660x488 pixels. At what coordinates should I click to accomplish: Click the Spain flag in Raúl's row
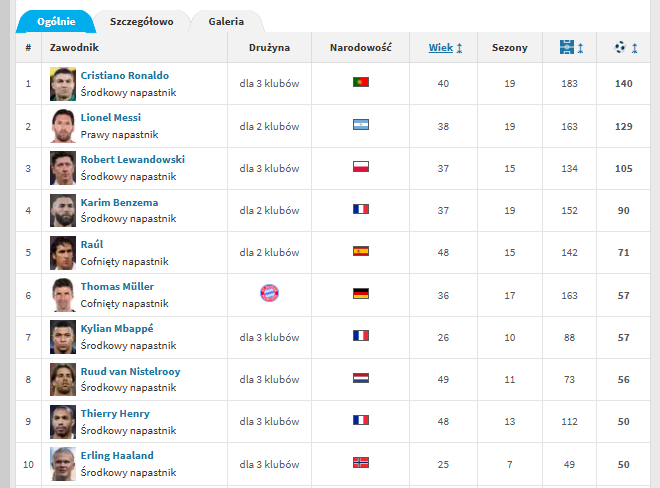(x=361, y=252)
